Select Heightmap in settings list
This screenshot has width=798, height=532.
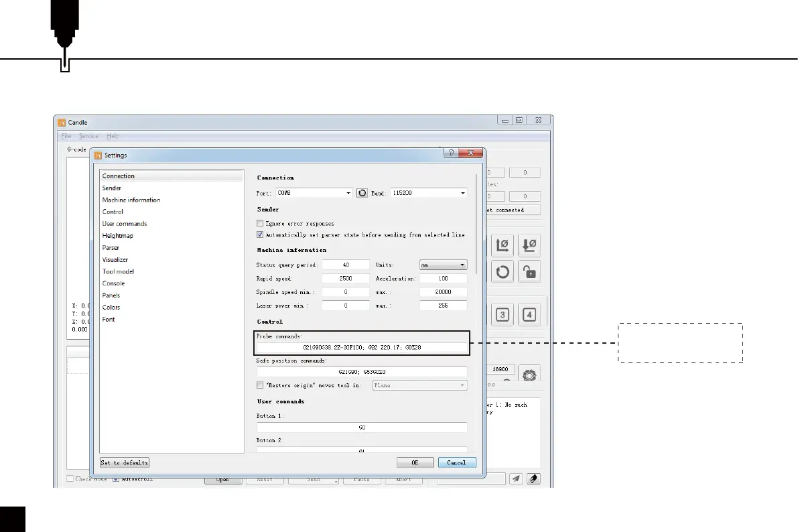click(117, 236)
